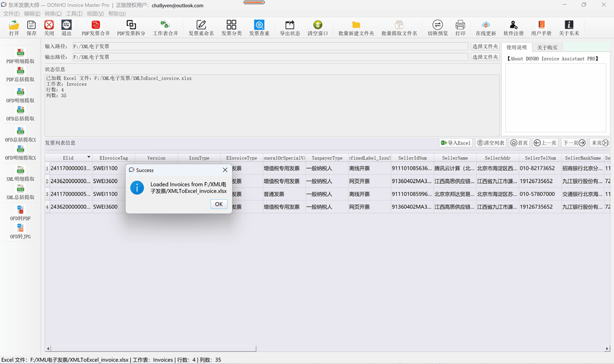Click the 在线更新 toolbar icon
This screenshot has width=614, height=364.
tap(486, 28)
